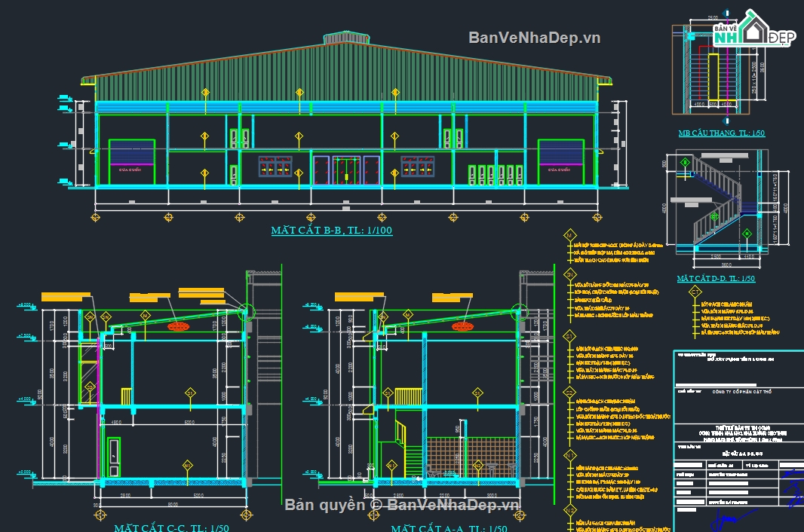Click the MẶT CẮT C-C title
This screenshot has height=532, width=804.
(x=167, y=527)
